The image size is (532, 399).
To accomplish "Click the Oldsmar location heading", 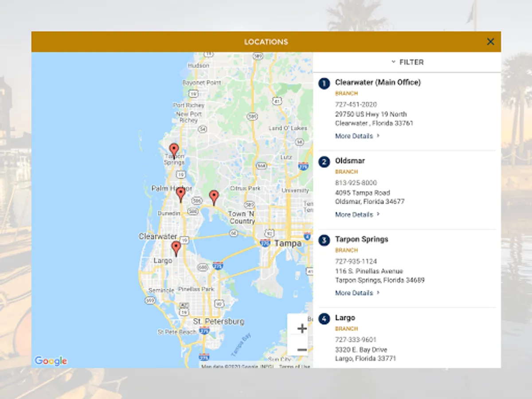I will [350, 161].
